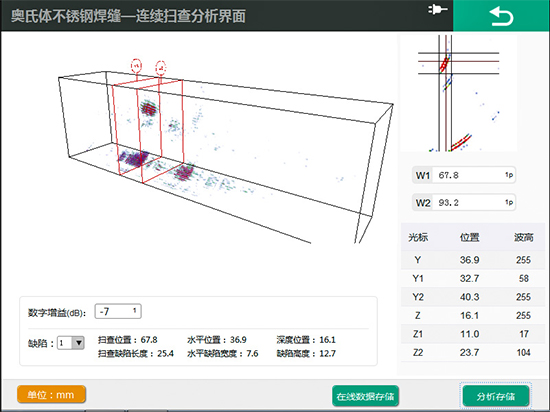Click the 1p stepper in the W2 field
550x412 pixels.
(509, 202)
